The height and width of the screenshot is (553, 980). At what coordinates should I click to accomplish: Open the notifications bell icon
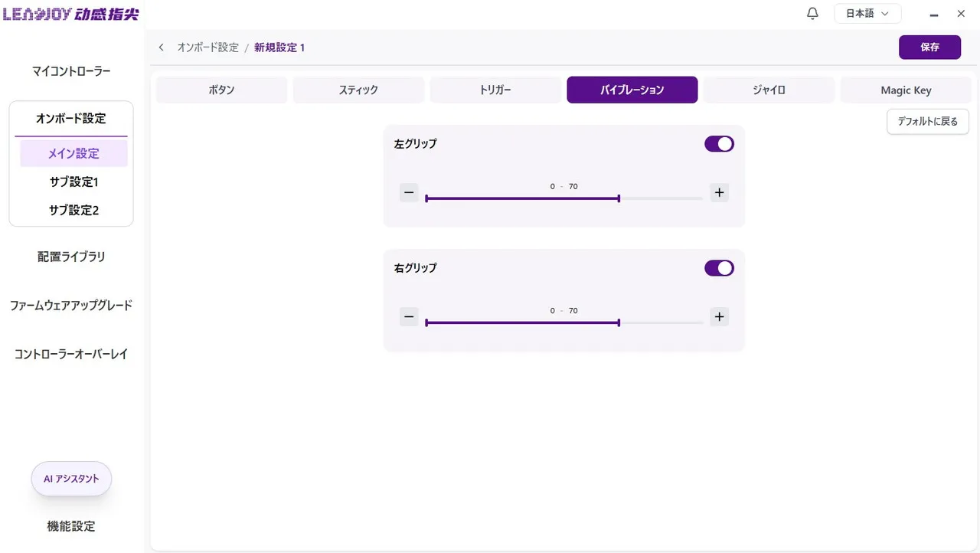coord(812,14)
